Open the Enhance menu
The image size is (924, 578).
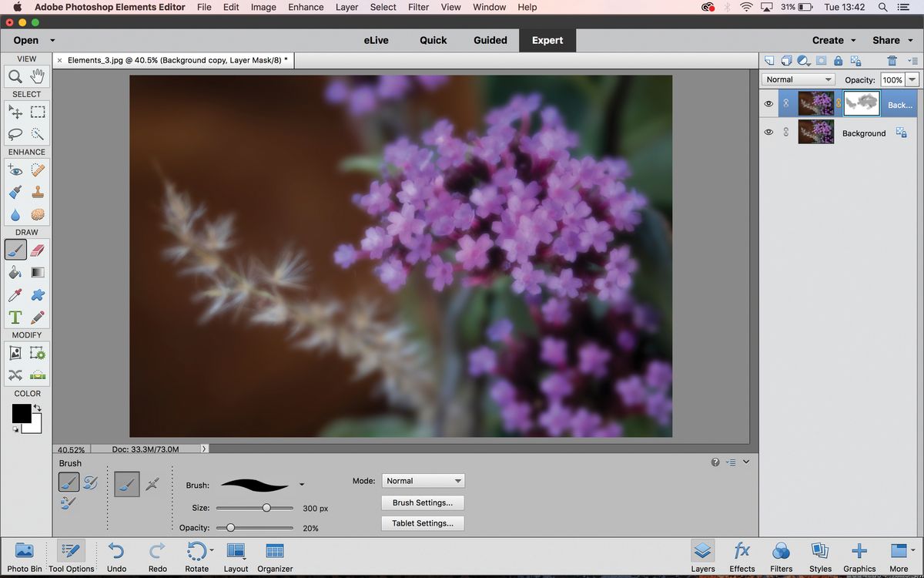306,7
